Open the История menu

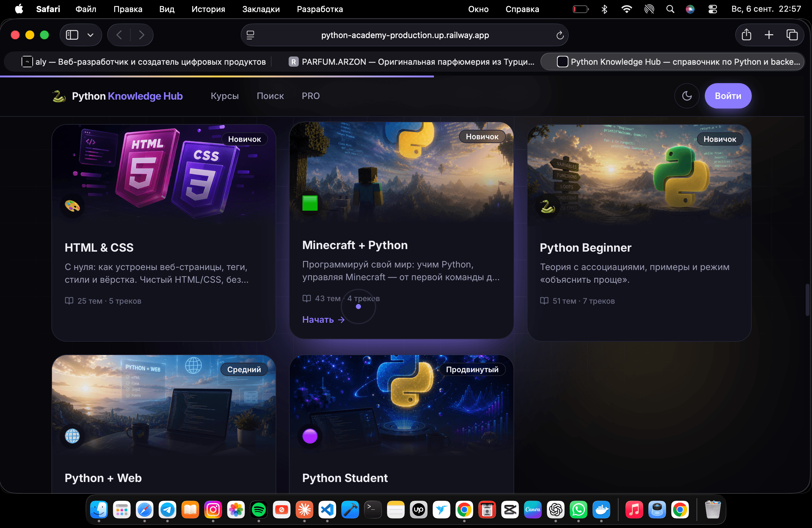click(208, 9)
